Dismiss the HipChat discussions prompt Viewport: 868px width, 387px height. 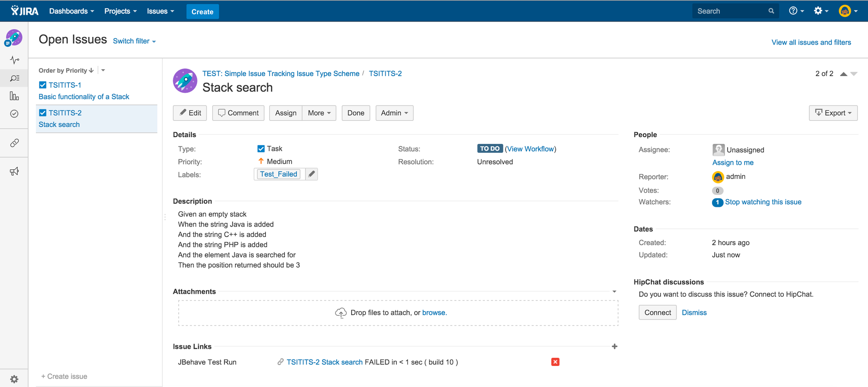pos(694,313)
